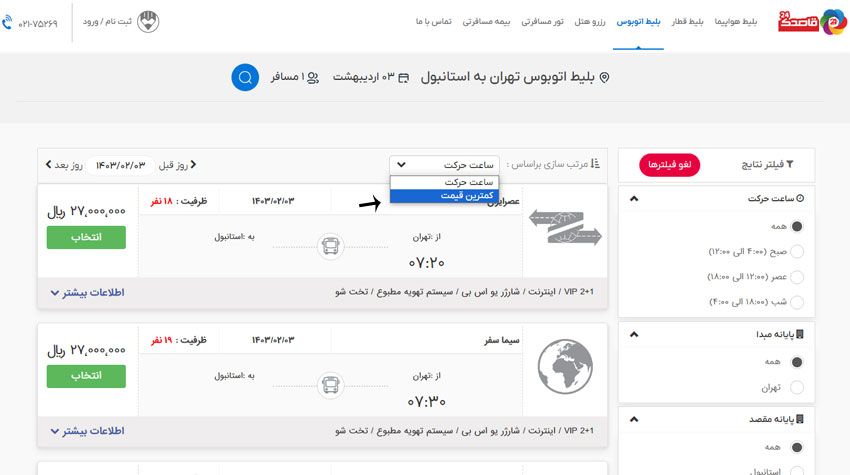Screen dimensions: 850x475
Task: Click انتخاب for the سیما سفر trip
Action: (x=86, y=376)
